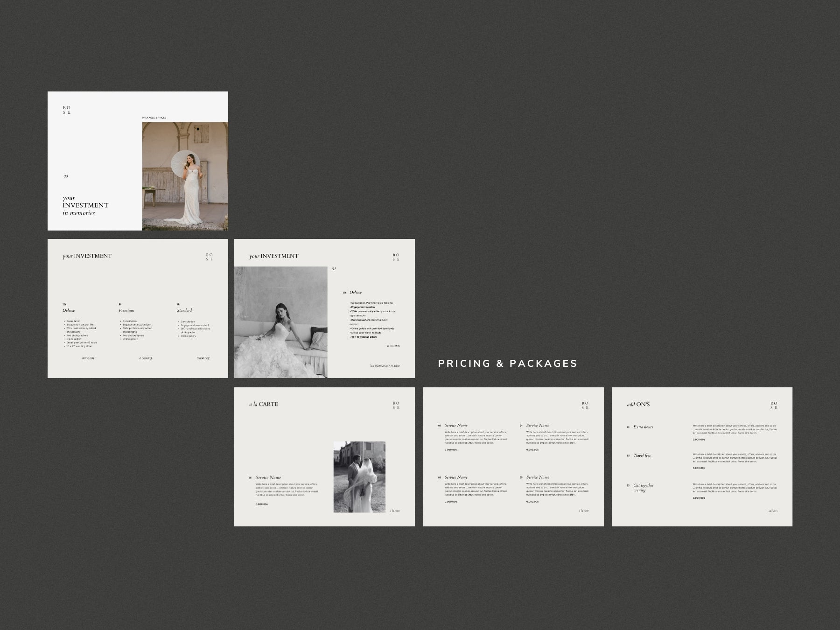Click the 'your INVESTMENT in memories' cover title

85,205
